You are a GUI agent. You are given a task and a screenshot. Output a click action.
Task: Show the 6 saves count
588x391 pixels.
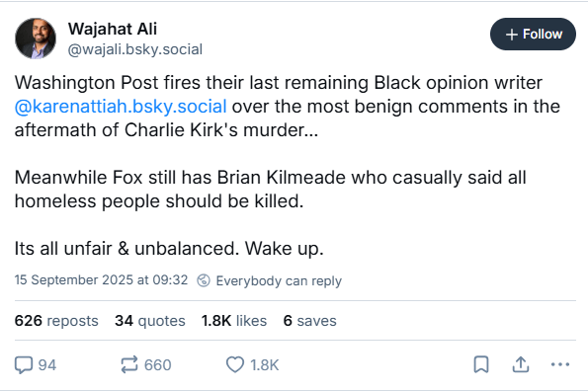[309, 321]
